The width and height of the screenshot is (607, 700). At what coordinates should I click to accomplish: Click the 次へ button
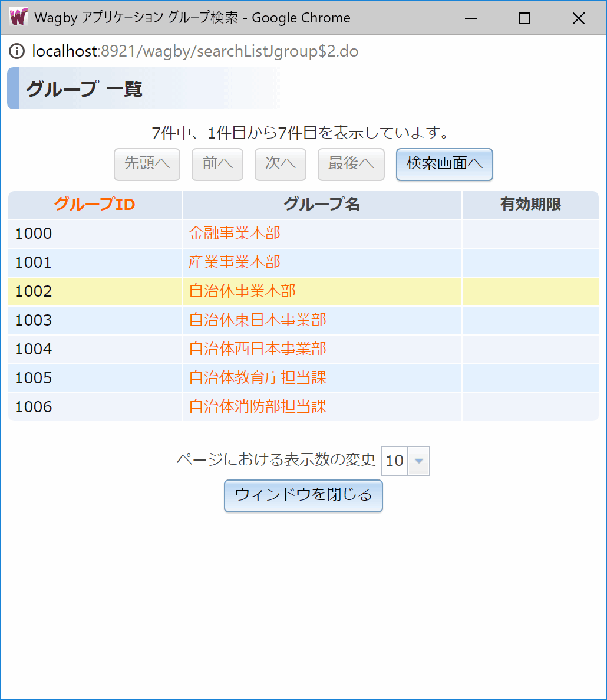coord(280,165)
